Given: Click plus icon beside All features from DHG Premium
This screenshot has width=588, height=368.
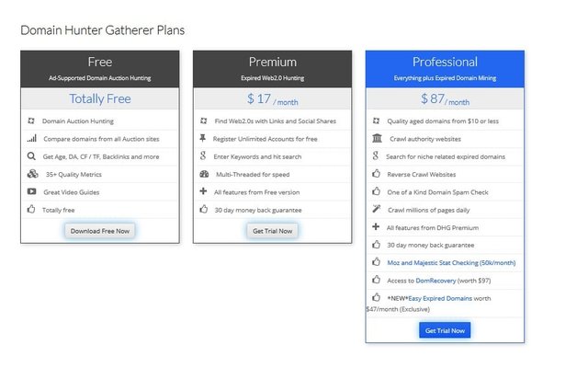Looking at the screenshot, I should click(x=376, y=227).
